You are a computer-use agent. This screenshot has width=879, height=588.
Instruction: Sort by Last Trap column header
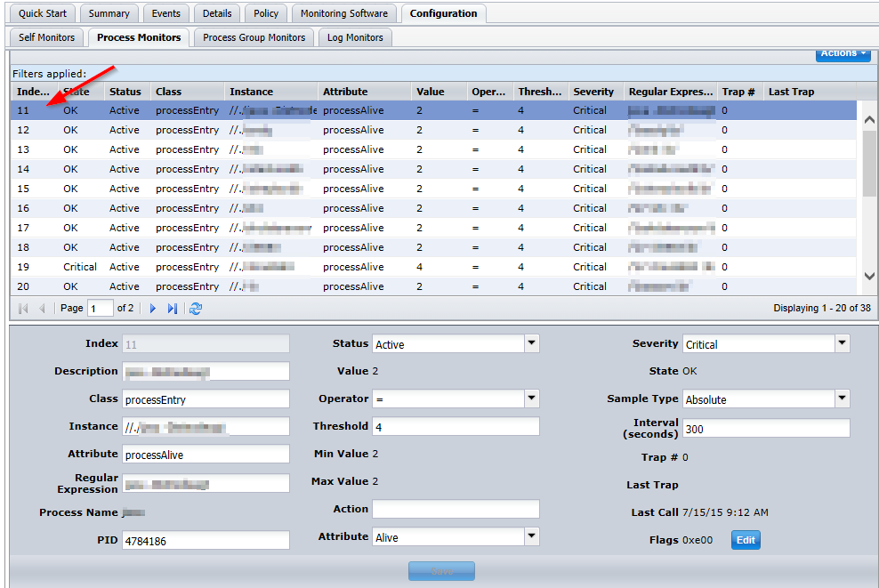(x=810, y=92)
